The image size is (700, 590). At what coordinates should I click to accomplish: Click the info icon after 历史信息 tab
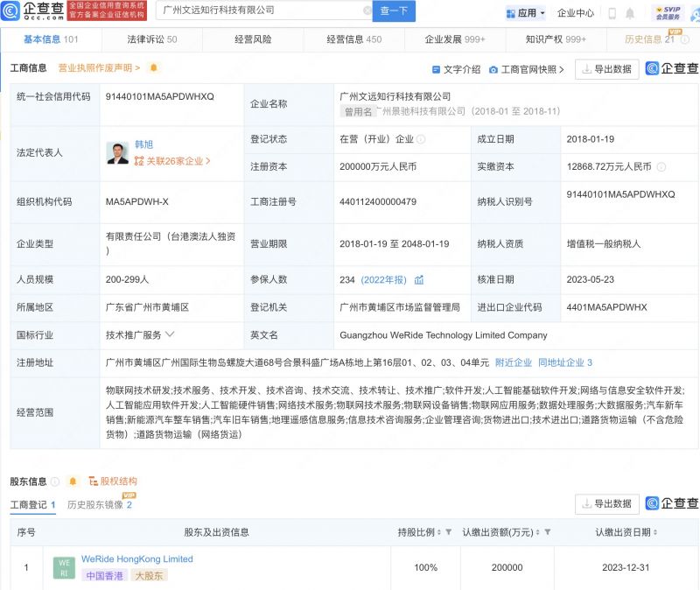tap(685, 39)
